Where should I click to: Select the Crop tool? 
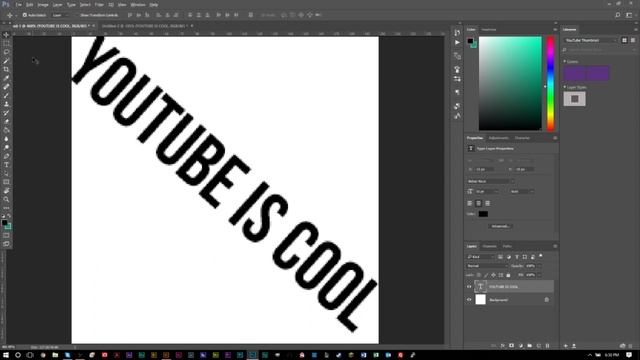pos(6,69)
